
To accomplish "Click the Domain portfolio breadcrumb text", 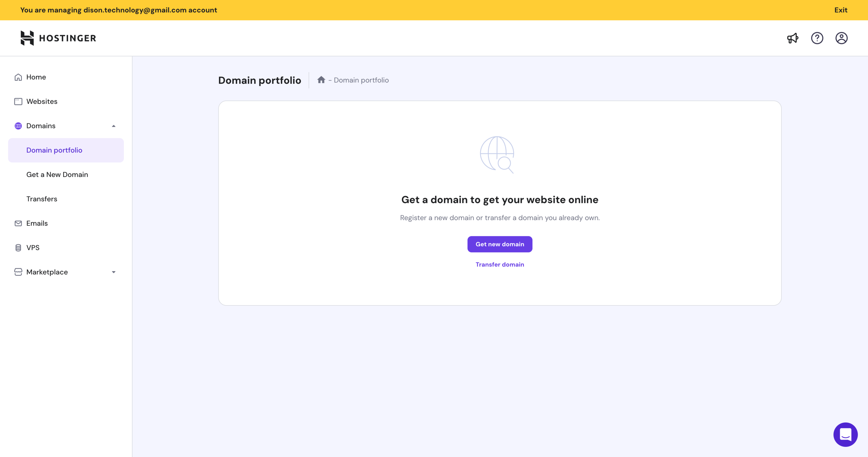I will click(361, 80).
